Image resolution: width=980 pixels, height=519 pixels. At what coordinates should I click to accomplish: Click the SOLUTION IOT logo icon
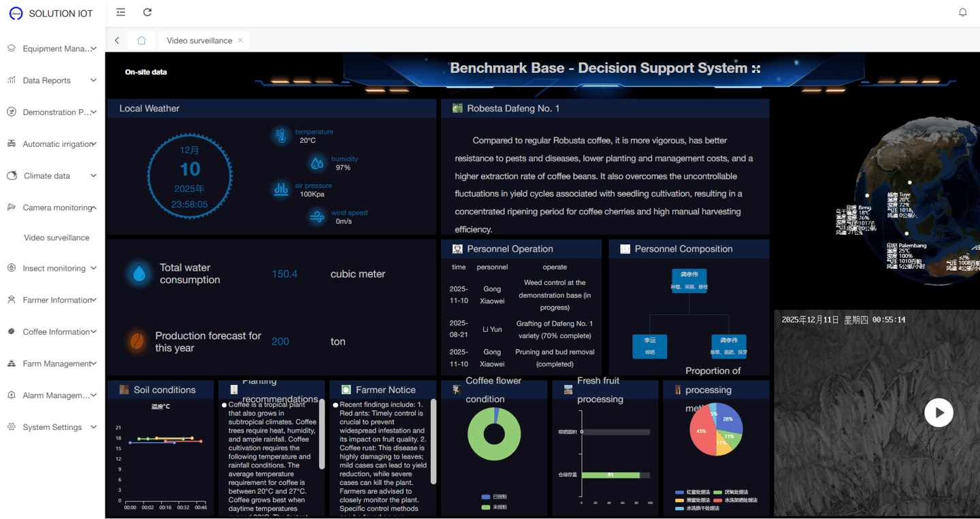[16, 13]
